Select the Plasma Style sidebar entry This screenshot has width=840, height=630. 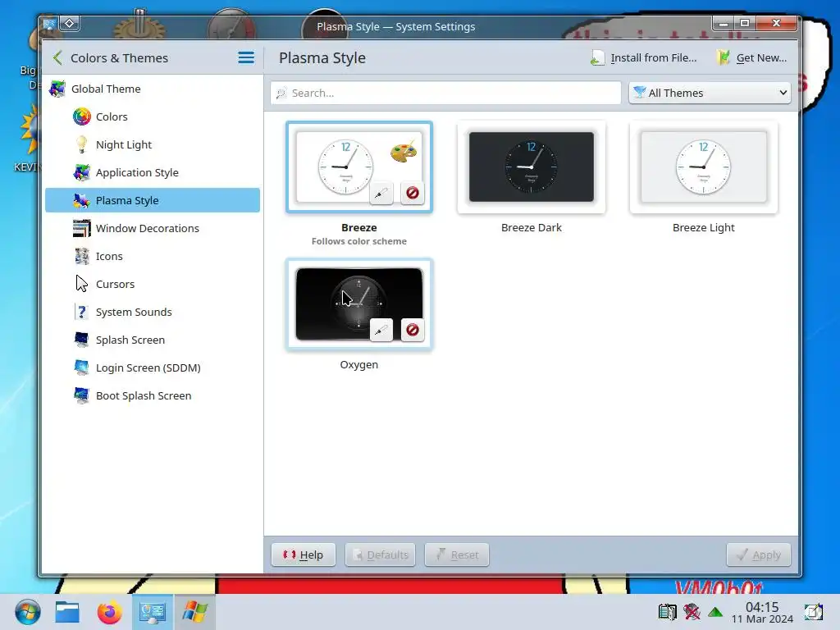click(153, 200)
